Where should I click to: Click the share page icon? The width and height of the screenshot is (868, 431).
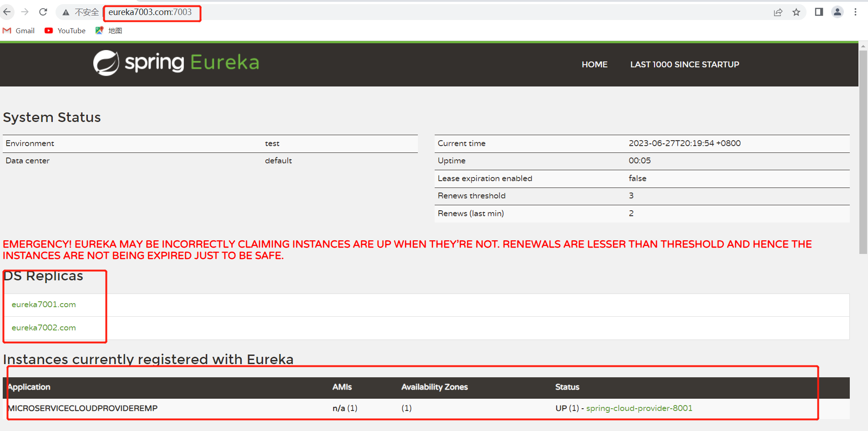778,12
